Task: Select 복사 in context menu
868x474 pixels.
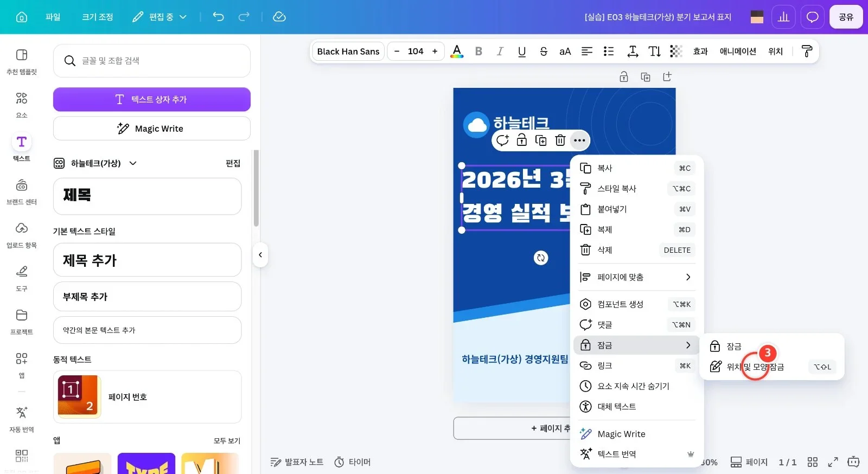Action: click(x=637, y=168)
